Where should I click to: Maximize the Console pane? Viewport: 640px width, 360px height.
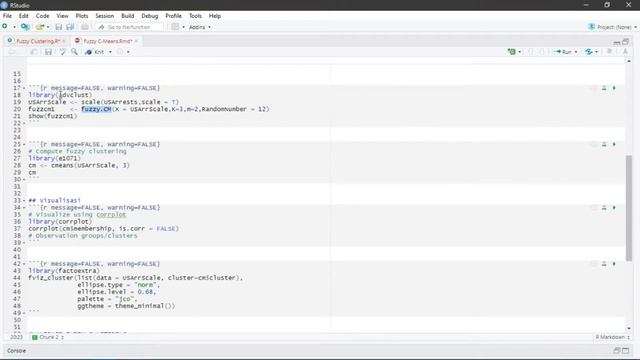(626, 351)
